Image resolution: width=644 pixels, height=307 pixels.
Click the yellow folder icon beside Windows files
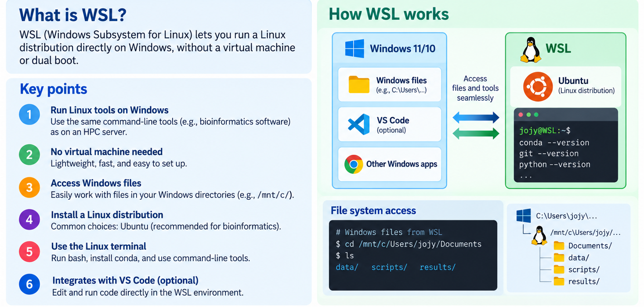click(359, 84)
